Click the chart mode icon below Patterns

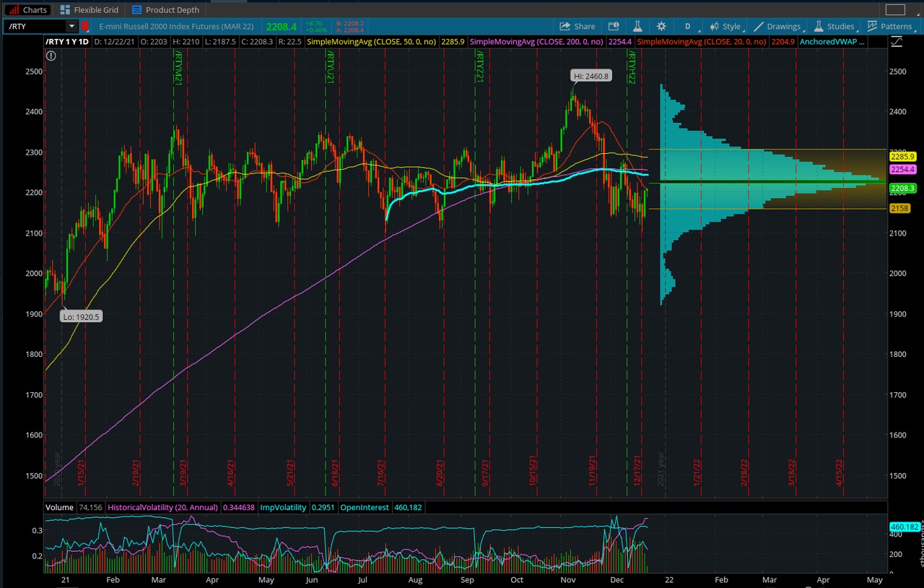coord(896,42)
